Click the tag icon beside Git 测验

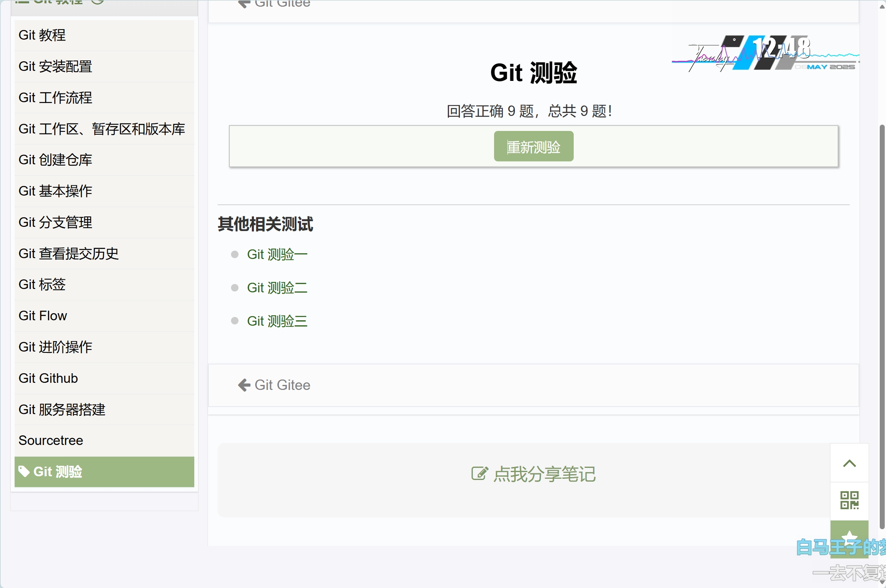point(24,471)
